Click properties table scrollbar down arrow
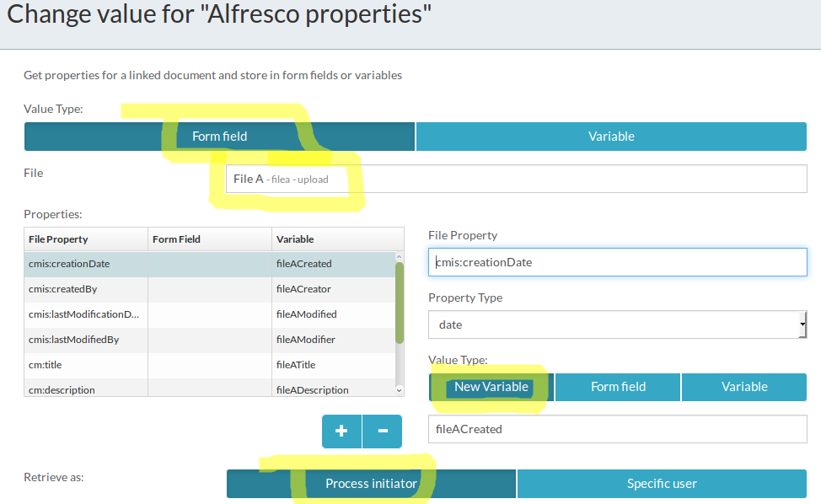This screenshot has width=821, height=504. point(399,390)
